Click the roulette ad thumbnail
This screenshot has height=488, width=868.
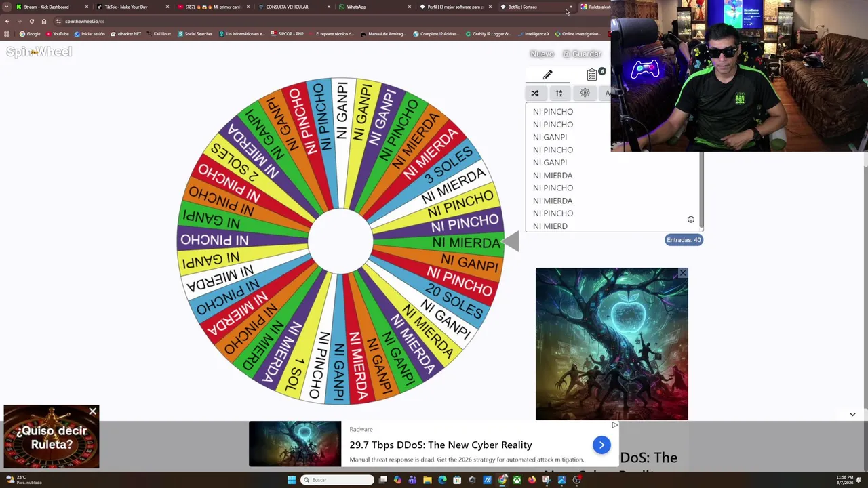pyautogui.click(x=52, y=437)
